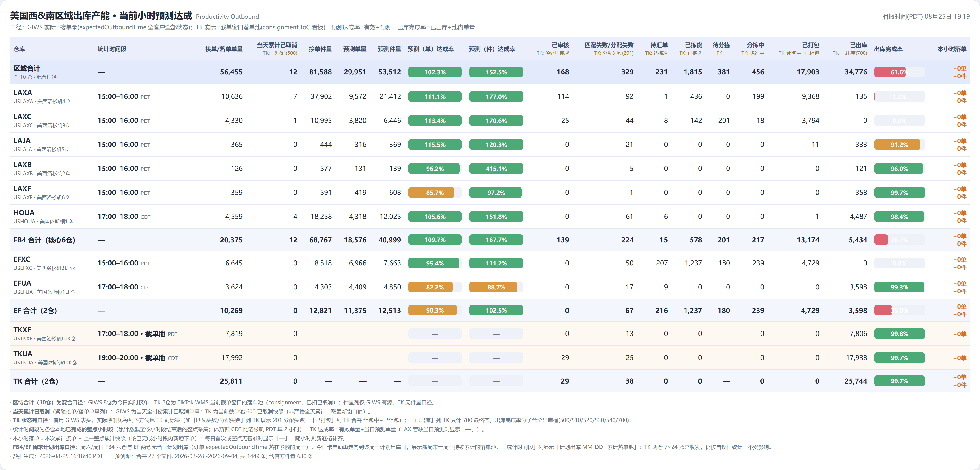Image resolution: width=980 pixels, height=470 pixels.
Task: Select the TK 合计（2仓）row label
Action: pyautogui.click(x=36, y=381)
